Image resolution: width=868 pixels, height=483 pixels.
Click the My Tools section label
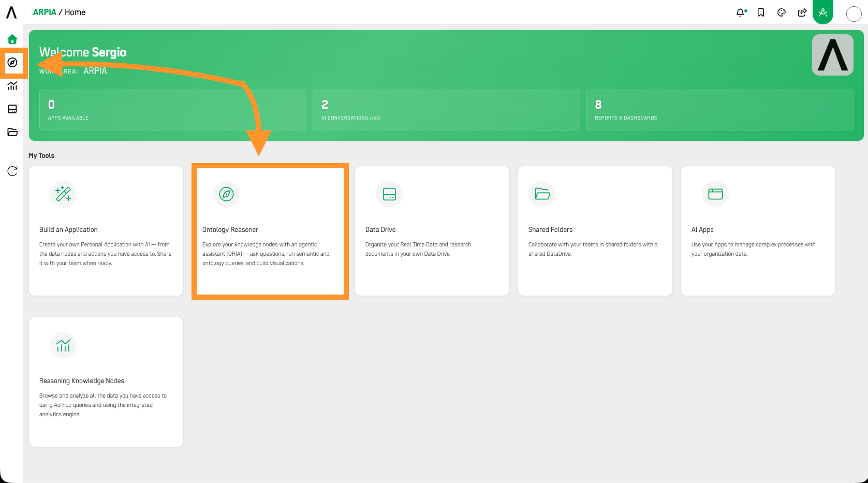click(x=41, y=156)
